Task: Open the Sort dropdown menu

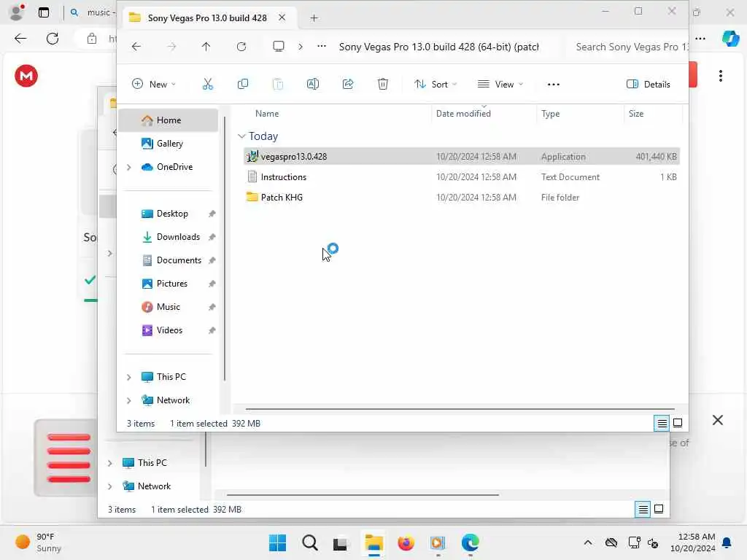Action: (x=436, y=85)
